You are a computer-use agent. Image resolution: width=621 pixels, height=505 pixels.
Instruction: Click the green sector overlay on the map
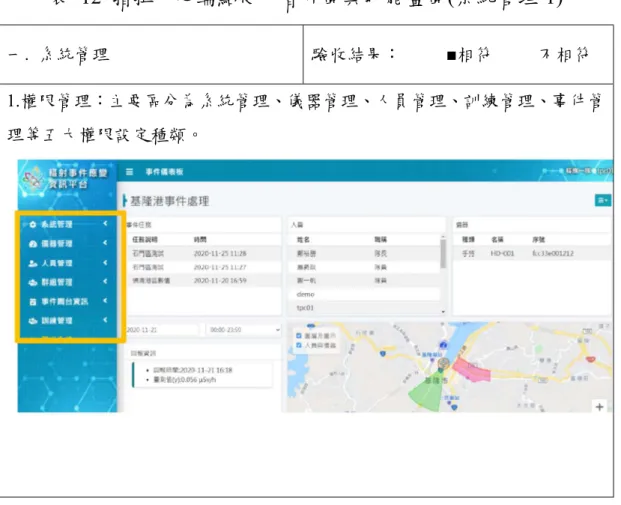(427, 390)
